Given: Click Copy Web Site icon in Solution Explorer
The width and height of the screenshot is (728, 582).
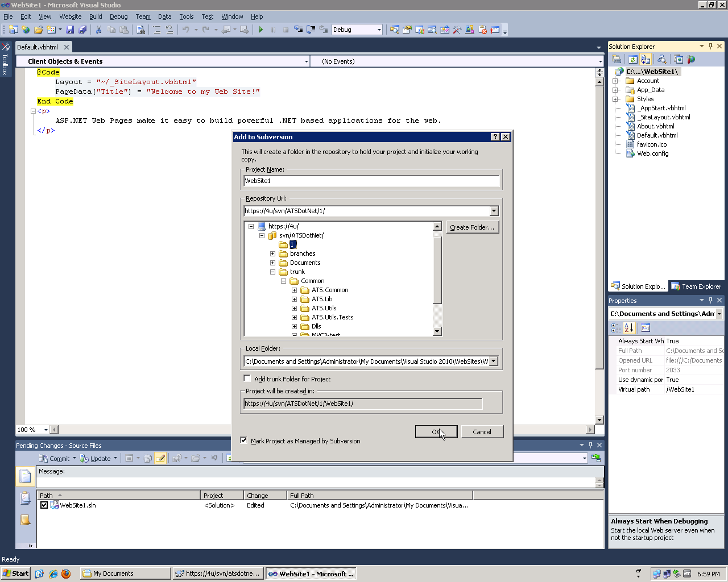Looking at the screenshot, I should 679,59.
